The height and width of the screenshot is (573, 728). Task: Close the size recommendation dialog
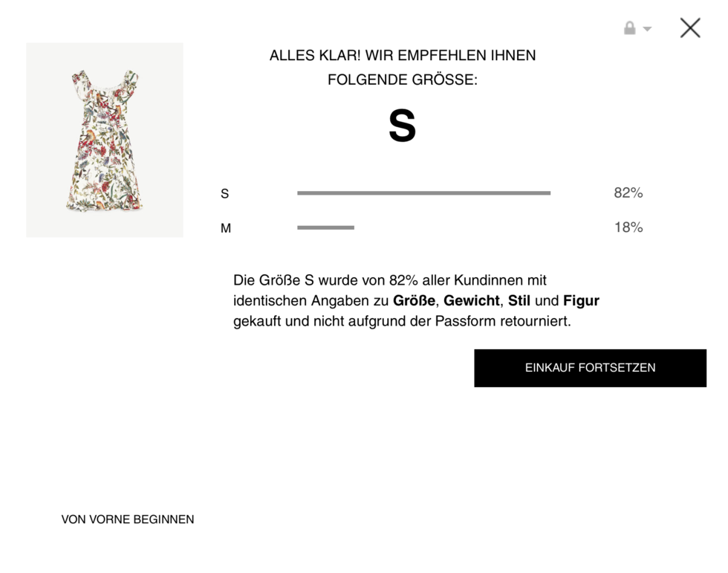[x=690, y=27]
